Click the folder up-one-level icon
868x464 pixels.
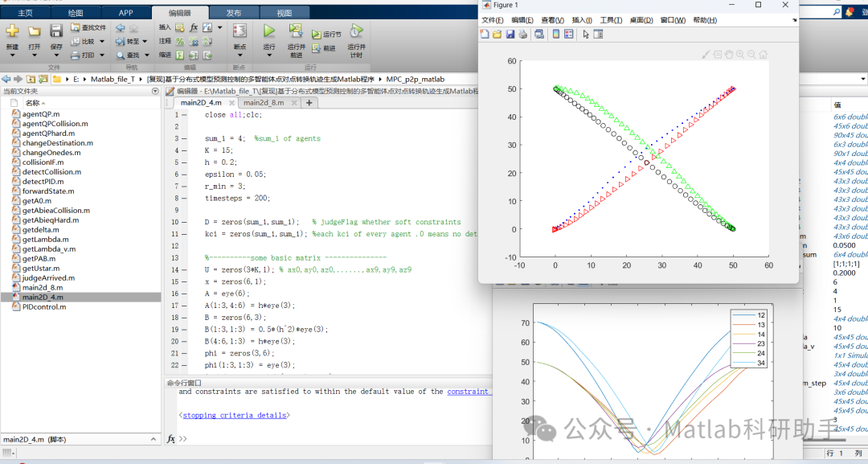coord(31,79)
